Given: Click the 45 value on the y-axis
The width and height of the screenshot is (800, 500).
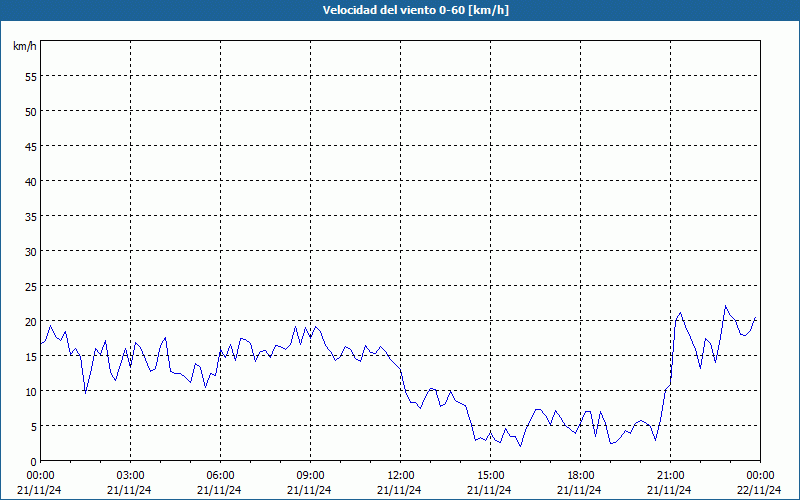Looking at the screenshot, I should pos(31,146).
